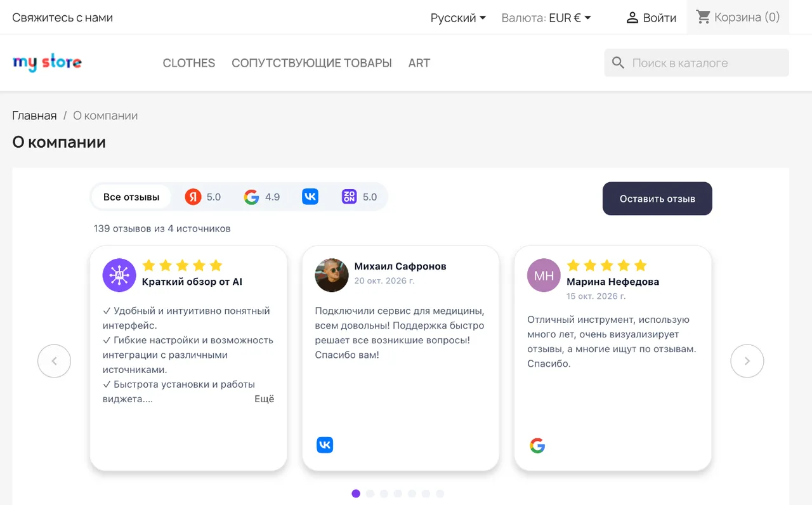Click the name Марина Нефедова
Viewport: 812px width, 505px height.
point(613,282)
